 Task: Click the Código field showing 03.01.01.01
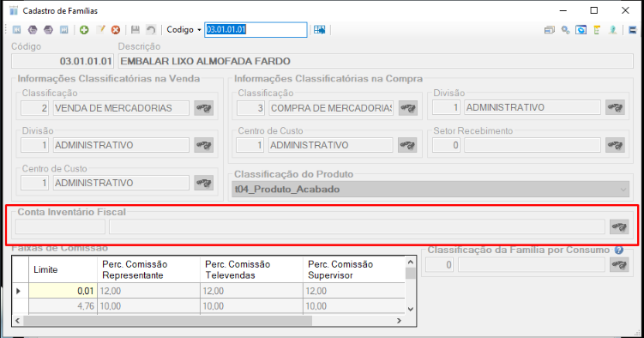tap(63, 61)
